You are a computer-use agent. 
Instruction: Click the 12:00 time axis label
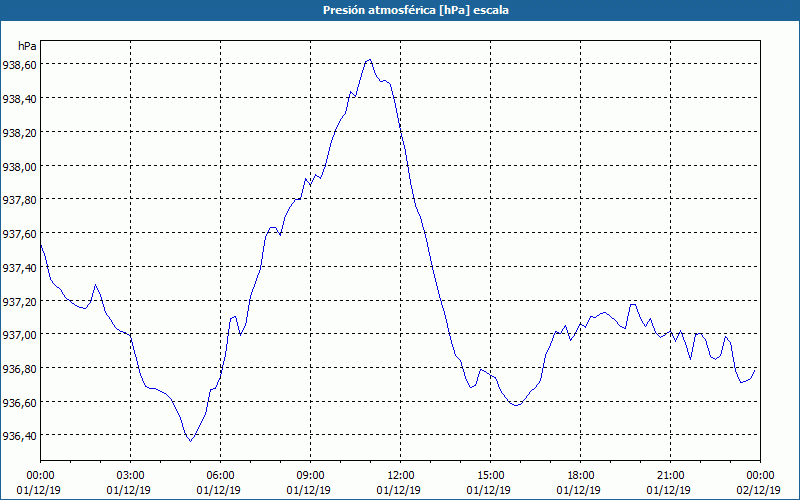(401, 476)
